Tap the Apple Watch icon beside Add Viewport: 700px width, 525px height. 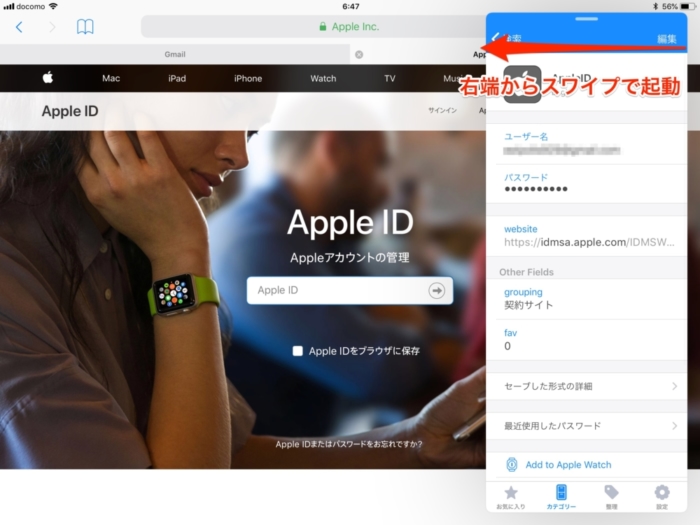(x=512, y=465)
